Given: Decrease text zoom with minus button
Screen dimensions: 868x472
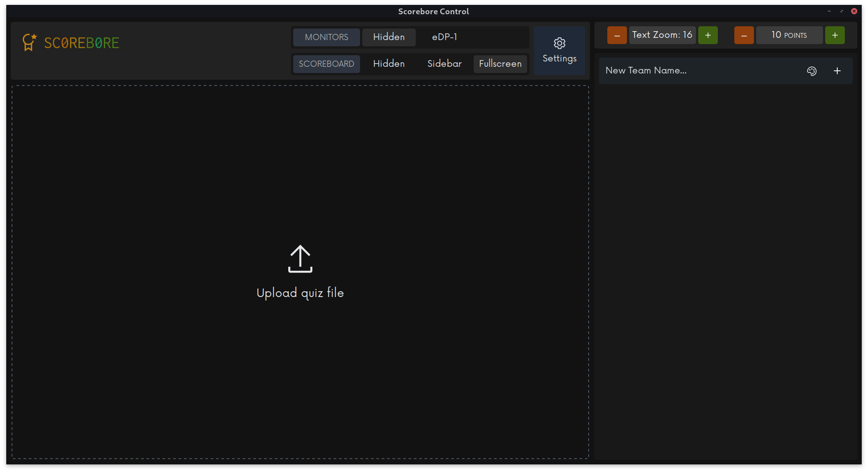Looking at the screenshot, I should (x=617, y=35).
